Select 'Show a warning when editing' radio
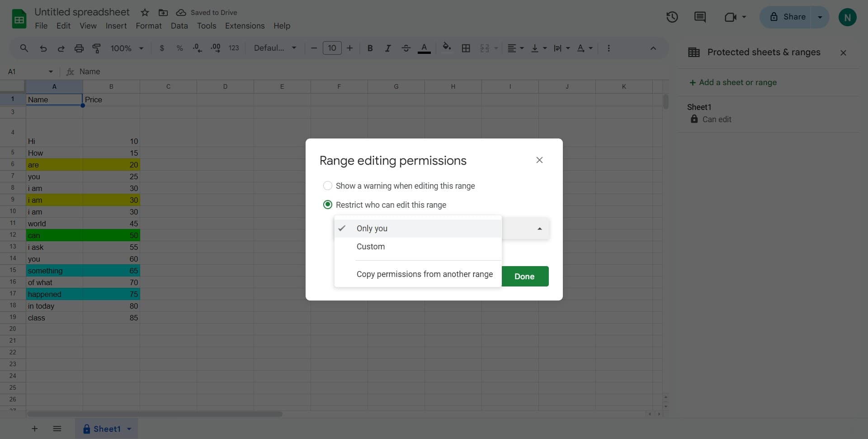868x439 pixels. [328, 186]
